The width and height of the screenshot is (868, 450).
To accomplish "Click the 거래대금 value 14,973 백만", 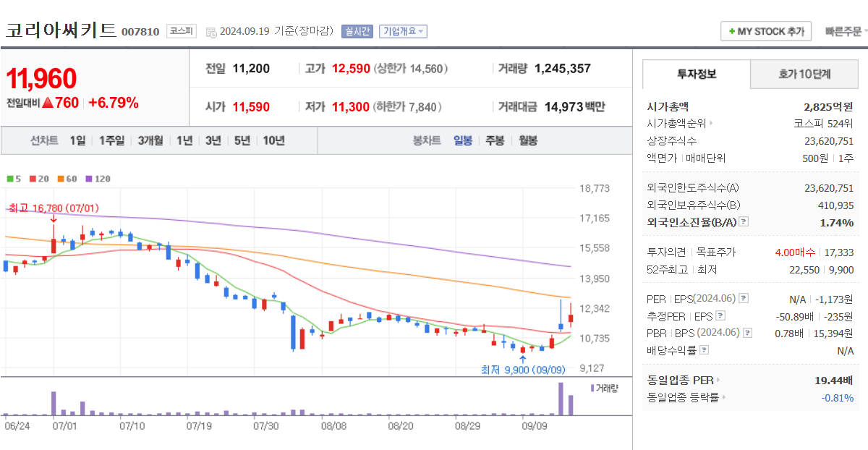I will [x=575, y=107].
